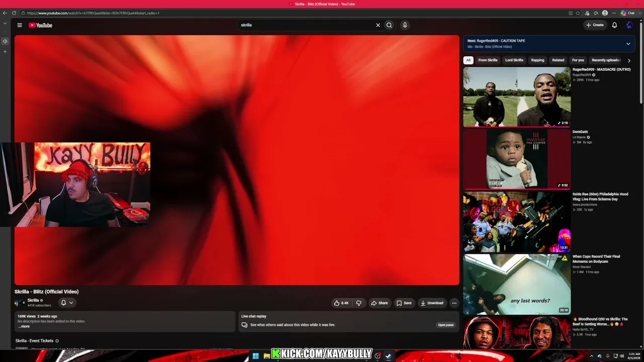Viewport: 644px width, 362px height.
Task: Dislike the Skrilla Blitz video
Action: point(359,303)
